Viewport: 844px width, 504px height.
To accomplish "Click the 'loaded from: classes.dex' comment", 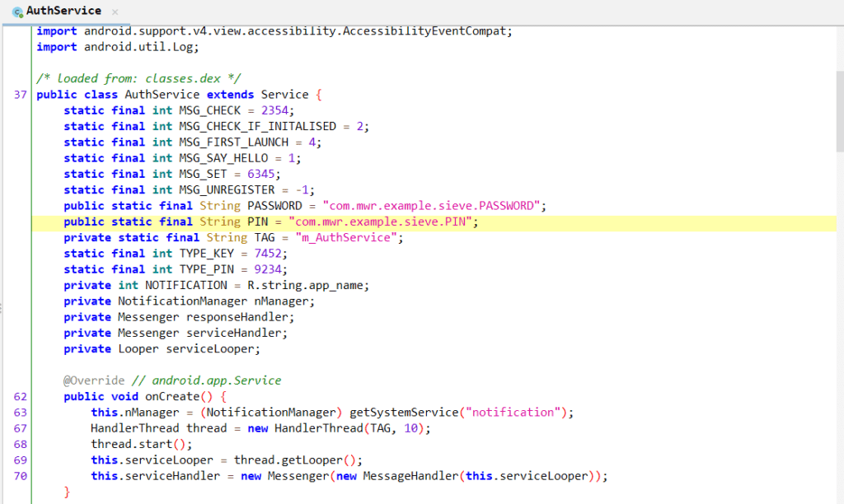I will tap(138, 78).
